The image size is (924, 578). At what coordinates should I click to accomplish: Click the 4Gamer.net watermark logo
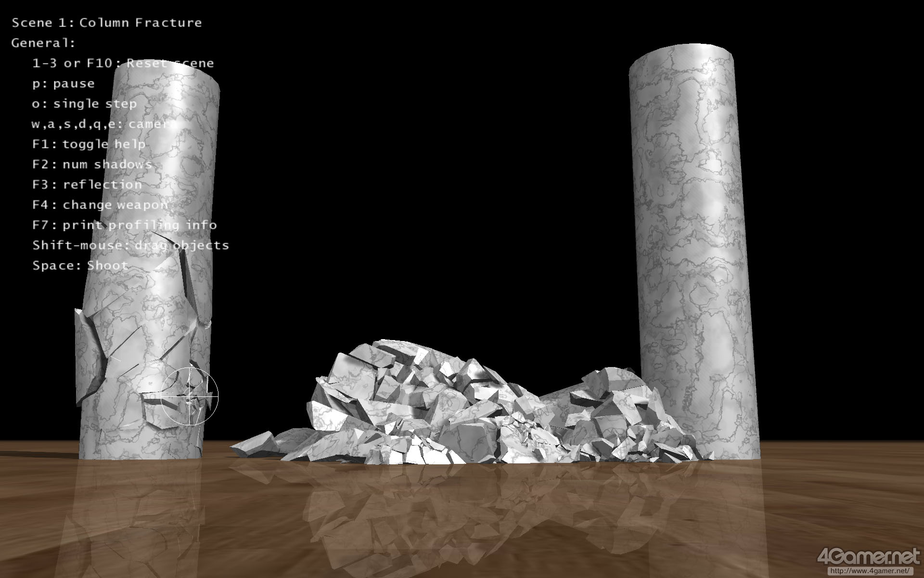pos(868,557)
